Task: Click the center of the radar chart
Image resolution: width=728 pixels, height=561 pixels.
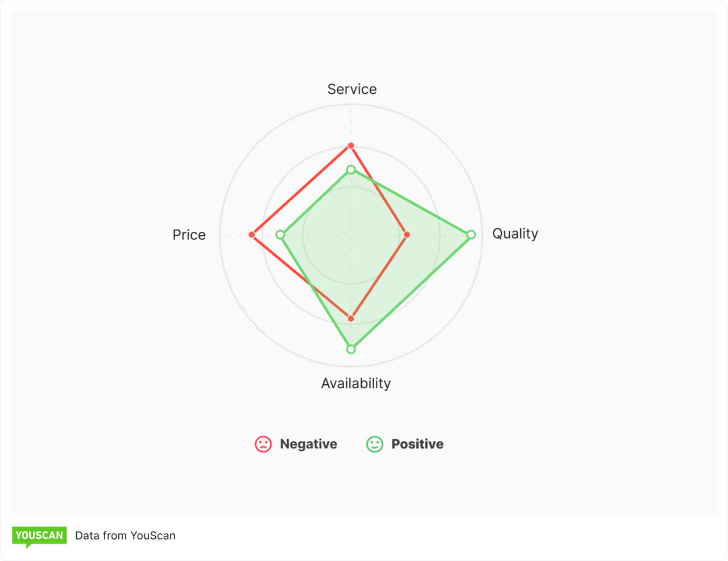Action: [x=351, y=235]
